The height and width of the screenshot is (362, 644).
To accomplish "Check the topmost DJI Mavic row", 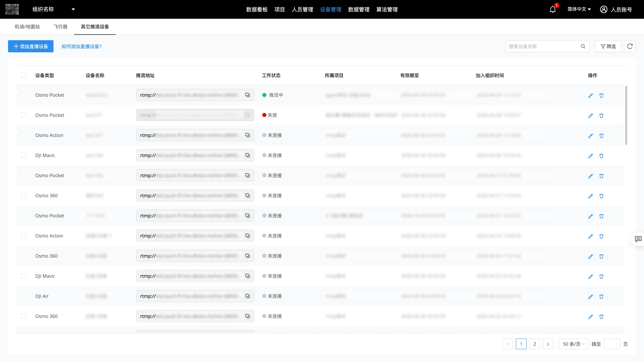I will point(23,155).
